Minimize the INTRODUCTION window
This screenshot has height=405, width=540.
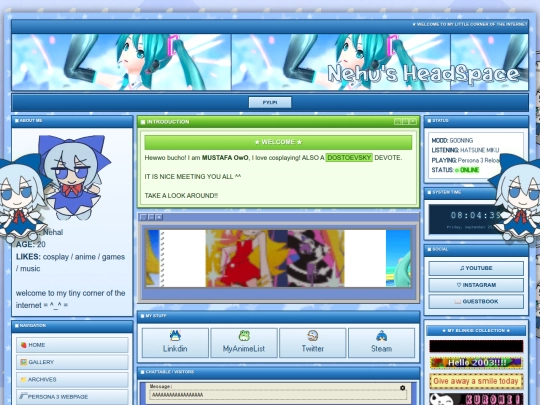coord(397,122)
